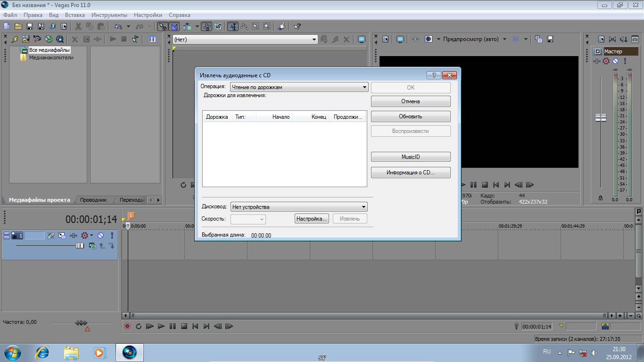Click the Open project folder icon
The width and height of the screenshot is (644, 362).
(x=18, y=26)
